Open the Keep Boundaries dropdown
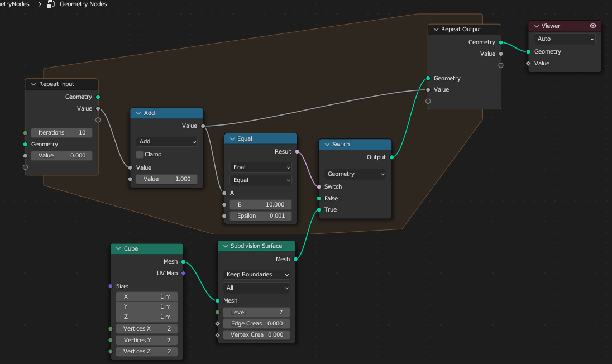 (x=256, y=274)
